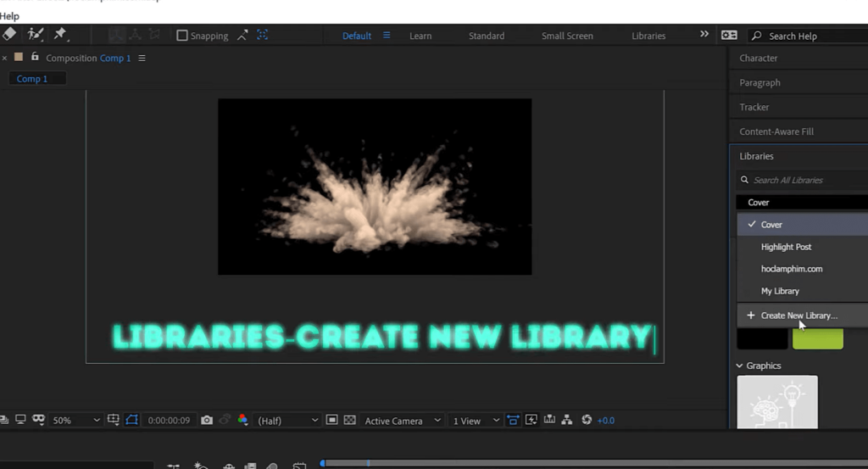The image size is (868, 469).
Task: Click the local axis mode icon
Action: 116,35
